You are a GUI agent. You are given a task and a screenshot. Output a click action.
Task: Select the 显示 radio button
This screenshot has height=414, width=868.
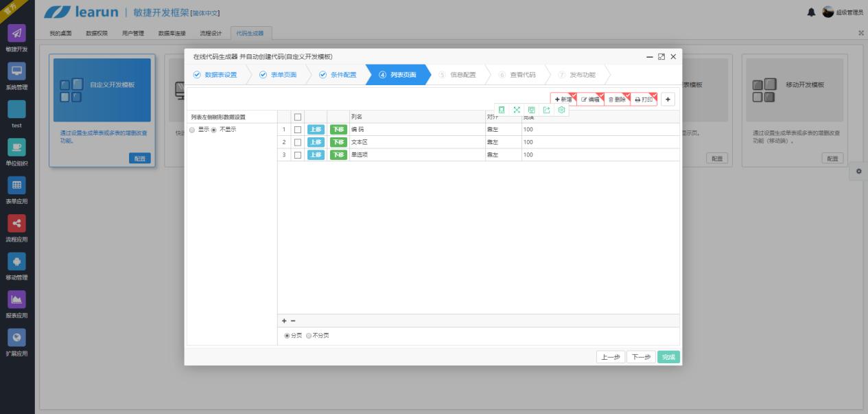click(193, 130)
